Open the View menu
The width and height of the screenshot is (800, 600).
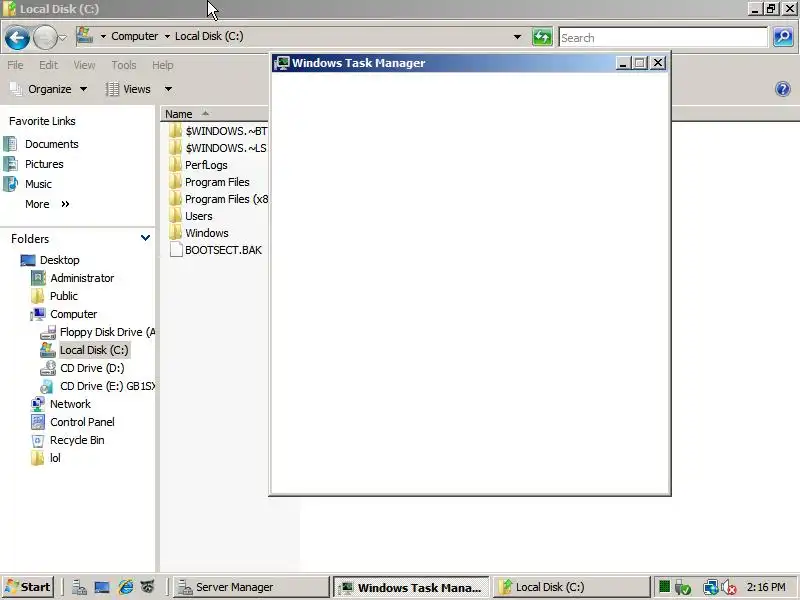(84, 65)
